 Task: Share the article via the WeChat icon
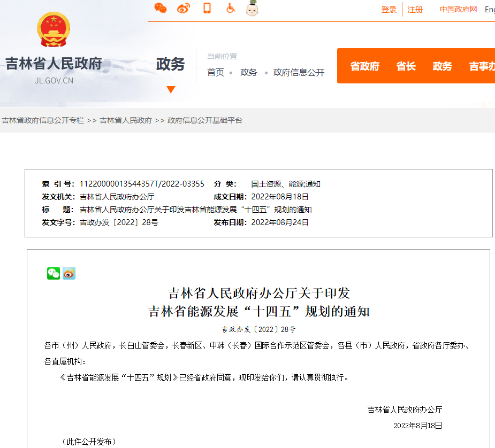click(x=53, y=273)
